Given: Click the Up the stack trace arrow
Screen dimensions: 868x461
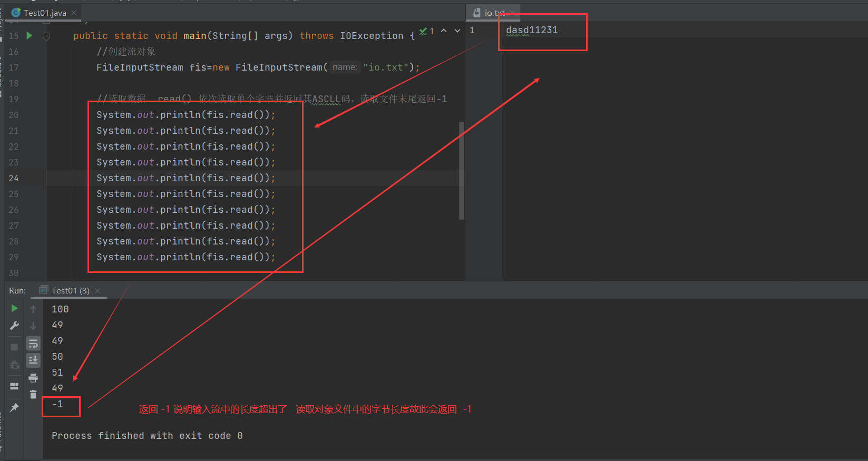Looking at the screenshot, I should pos(33,309).
